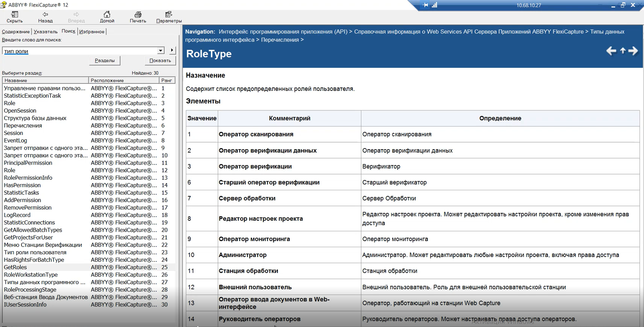The width and height of the screenshot is (644, 327).
Task: Select the RoleProcessingStage result
Action: [x=30, y=290]
